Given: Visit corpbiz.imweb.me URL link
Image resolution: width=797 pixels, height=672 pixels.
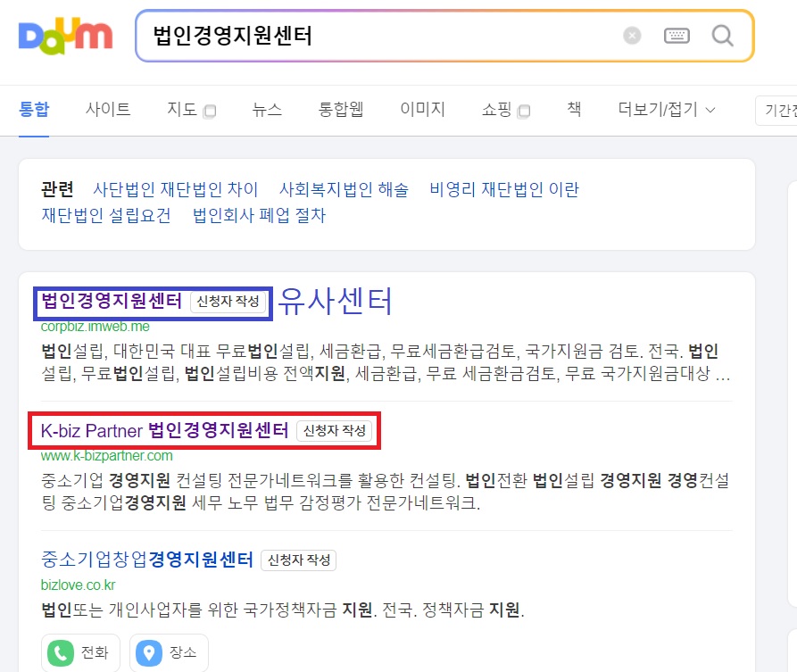Looking at the screenshot, I should pyautogui.click(x=95, y=327).
